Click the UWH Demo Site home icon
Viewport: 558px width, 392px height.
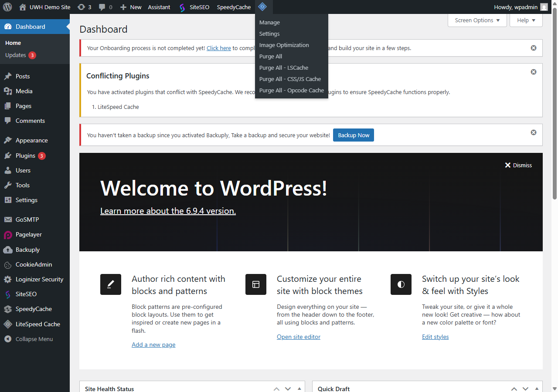pos(23,7)
